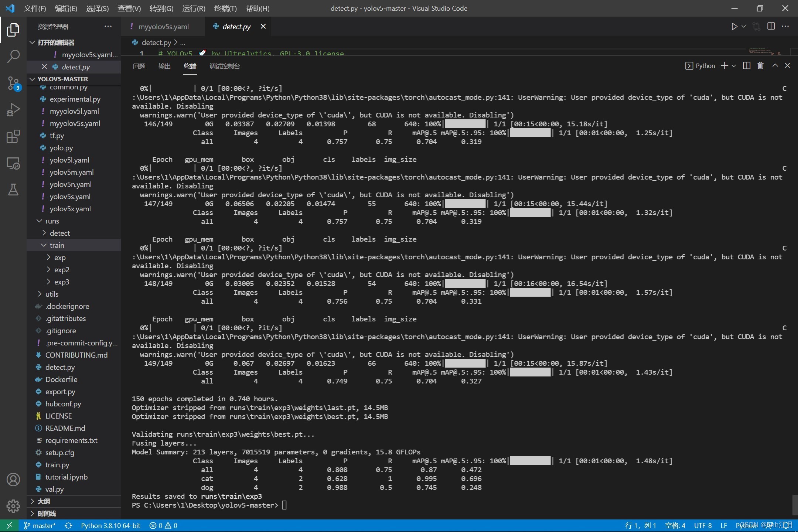
Task: Open the 文件(F) menu
Action: pyautogui.click(x=35, y=8)
